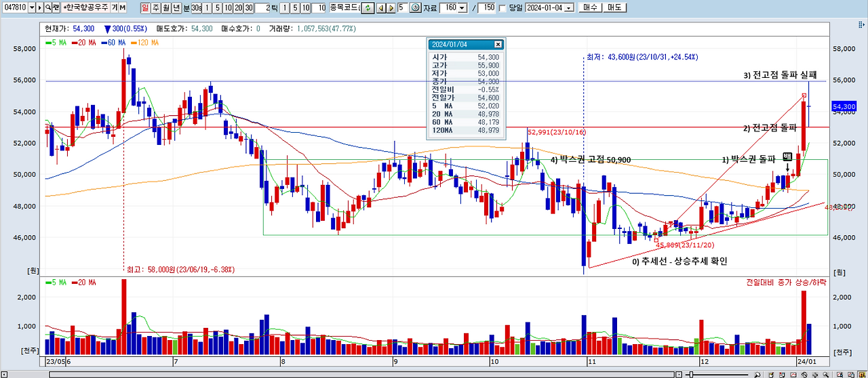Viewport: 868px width, 378px height.
Task: Open the 2024-01-04 date dropdown
Action: 568,8
